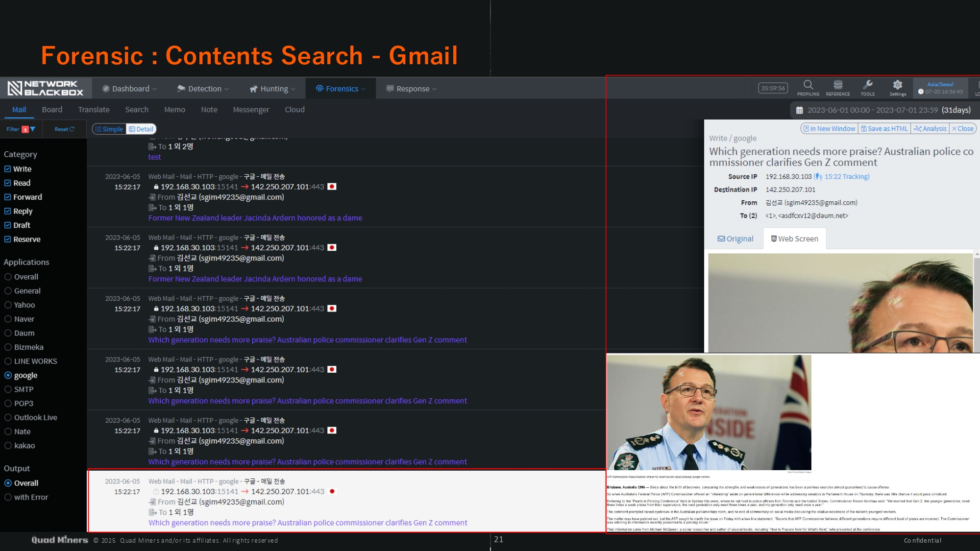Click the web screen preview scrollbar

click(977, 304)
